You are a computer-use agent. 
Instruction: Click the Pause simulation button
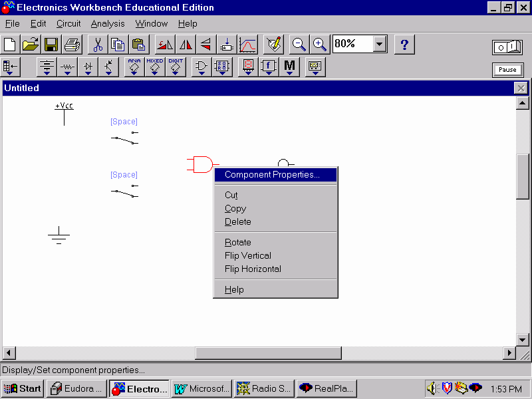[507, 70]
